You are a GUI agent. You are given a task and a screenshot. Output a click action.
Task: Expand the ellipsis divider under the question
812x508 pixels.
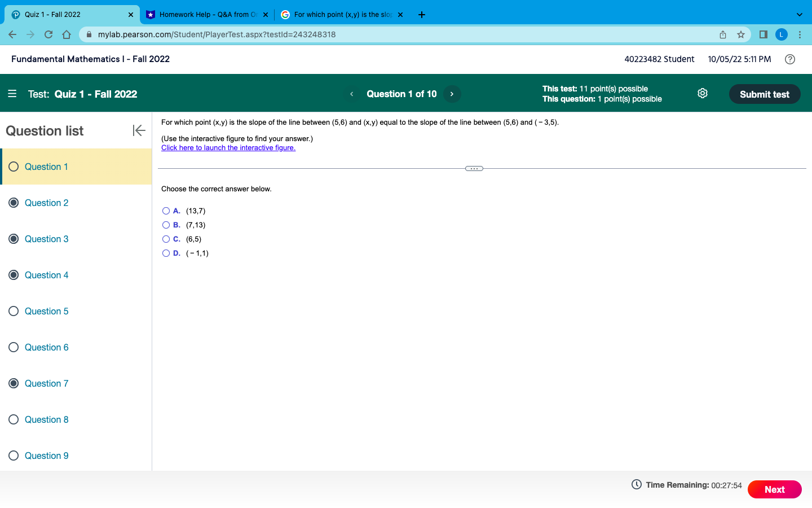[x=474, y=168]
